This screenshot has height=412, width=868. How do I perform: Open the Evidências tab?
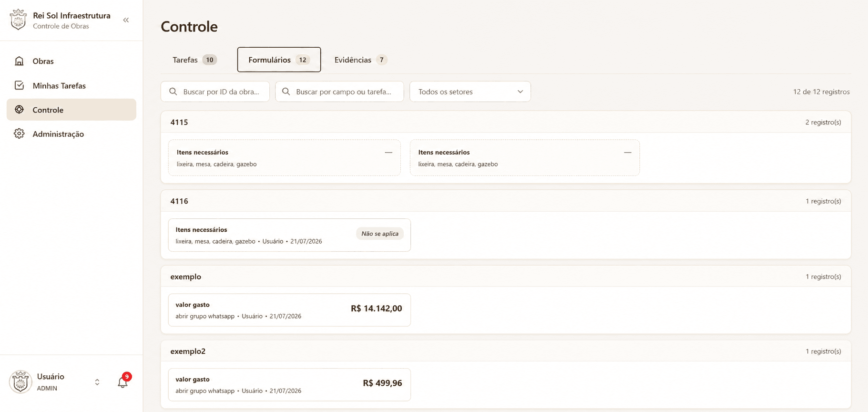point(360,60)
